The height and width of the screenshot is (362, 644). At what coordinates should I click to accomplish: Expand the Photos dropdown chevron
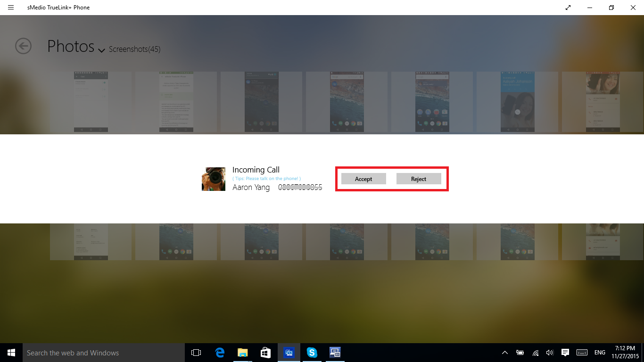coord(101,50)
